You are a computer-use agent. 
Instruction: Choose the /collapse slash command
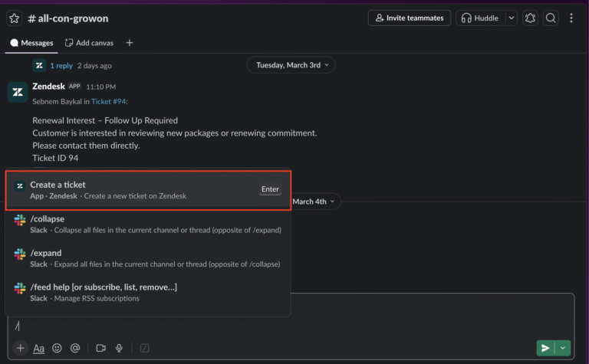click(148, 225)
